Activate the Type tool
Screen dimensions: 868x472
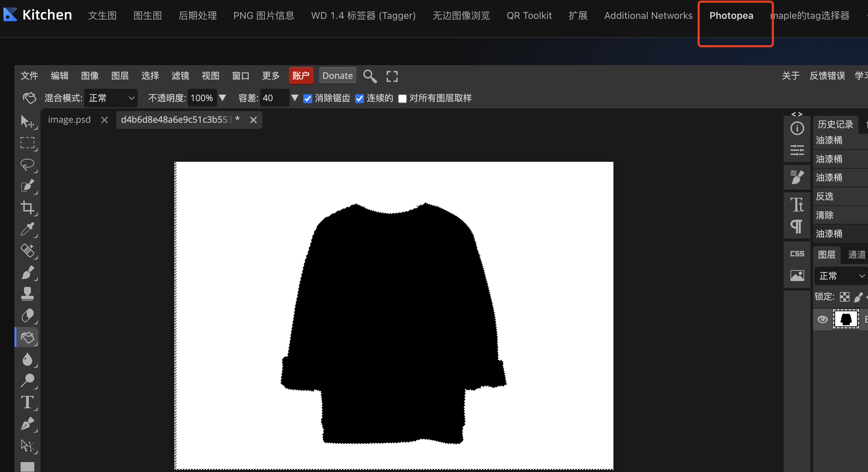[27, 402]
